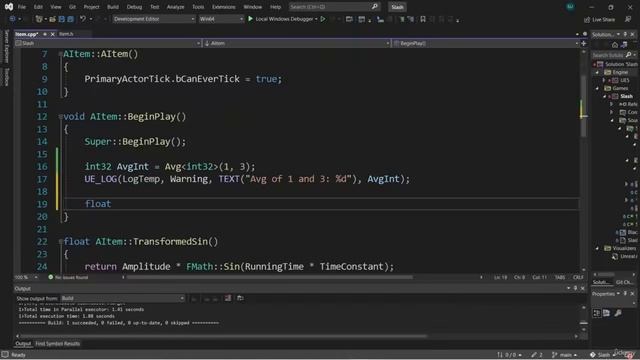Click the search magnifier icon in the title bar
The image size is (640, 360).
tap(375, 7)
